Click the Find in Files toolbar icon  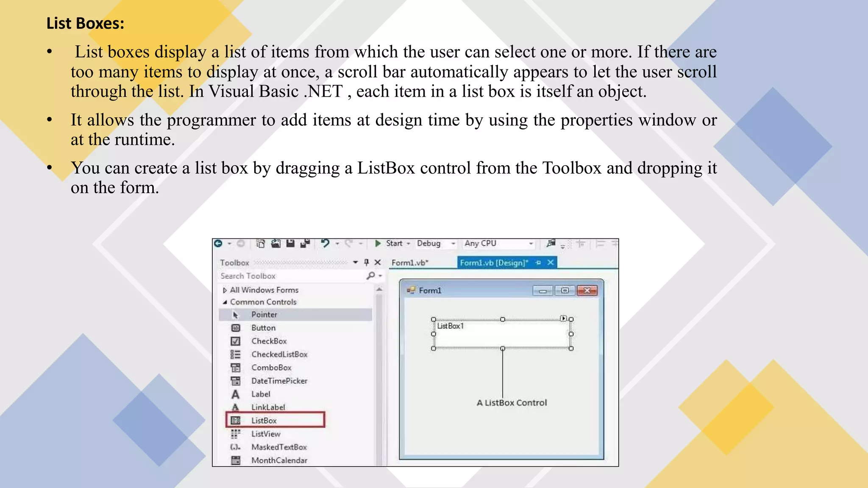(551, 243)
